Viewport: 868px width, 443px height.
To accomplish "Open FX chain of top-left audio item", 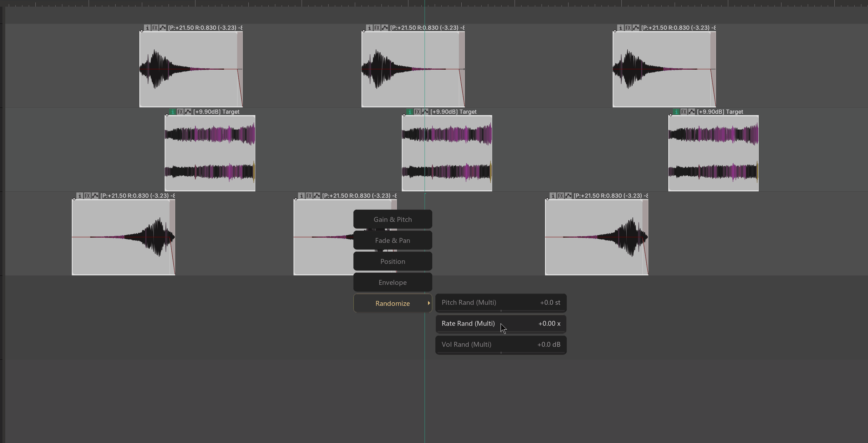I will [155, 28].
